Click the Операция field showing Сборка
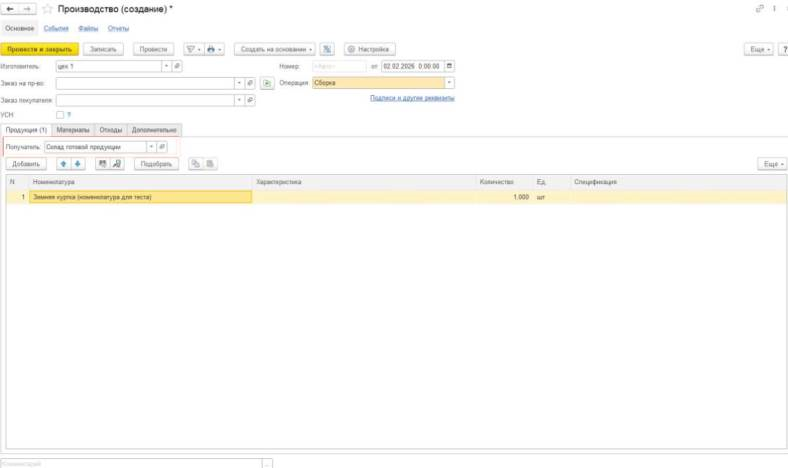The image size is (788, 468). click(378, 83)
